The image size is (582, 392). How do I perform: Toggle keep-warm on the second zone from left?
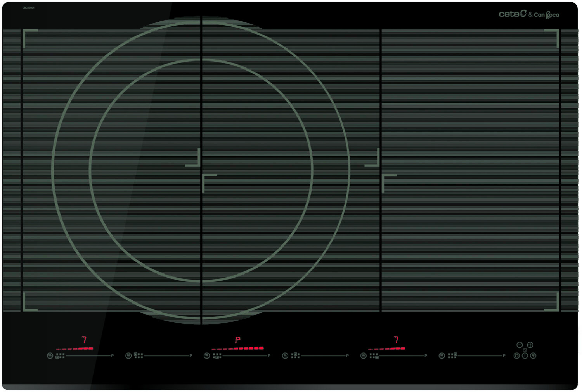click(x=128, y=356)
